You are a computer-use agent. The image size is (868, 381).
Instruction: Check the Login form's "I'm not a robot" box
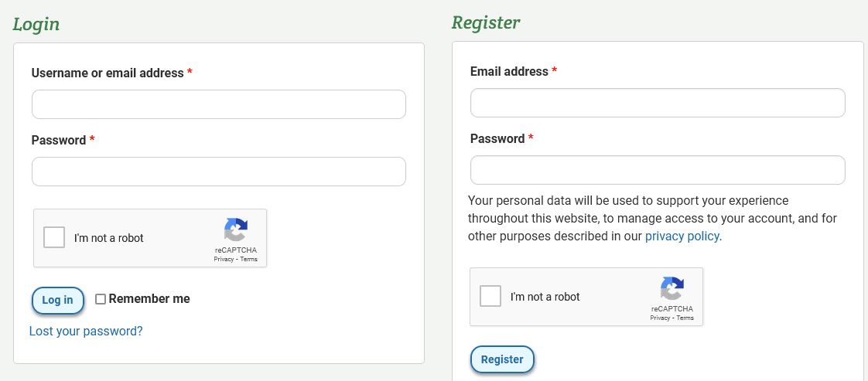54,238
